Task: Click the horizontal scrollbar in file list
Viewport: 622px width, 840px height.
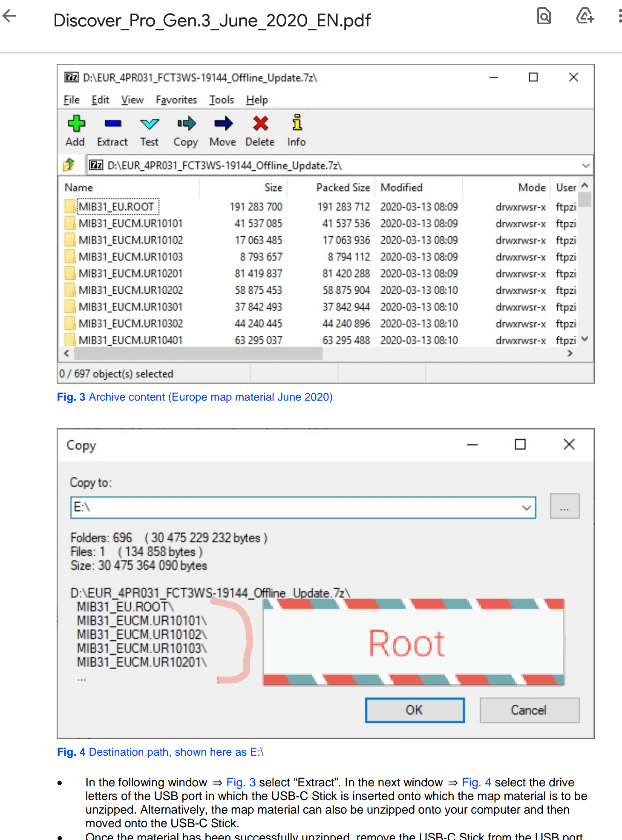Action: pyautogui.click(x=198, y=353)
